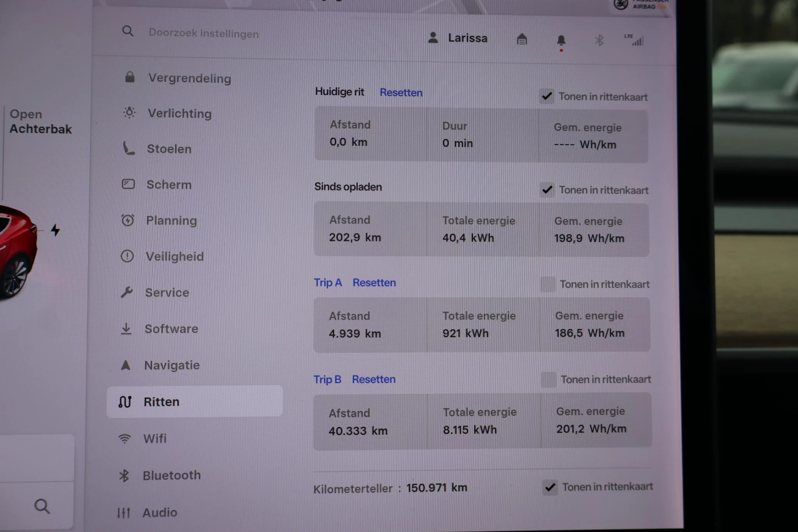
Task: Click Resetten next to Trip A
Action: (x=374, y=282)
